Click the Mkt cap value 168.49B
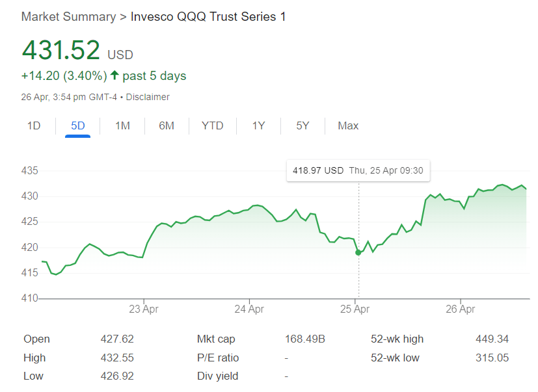538x392 pixels. pos(305,339)
